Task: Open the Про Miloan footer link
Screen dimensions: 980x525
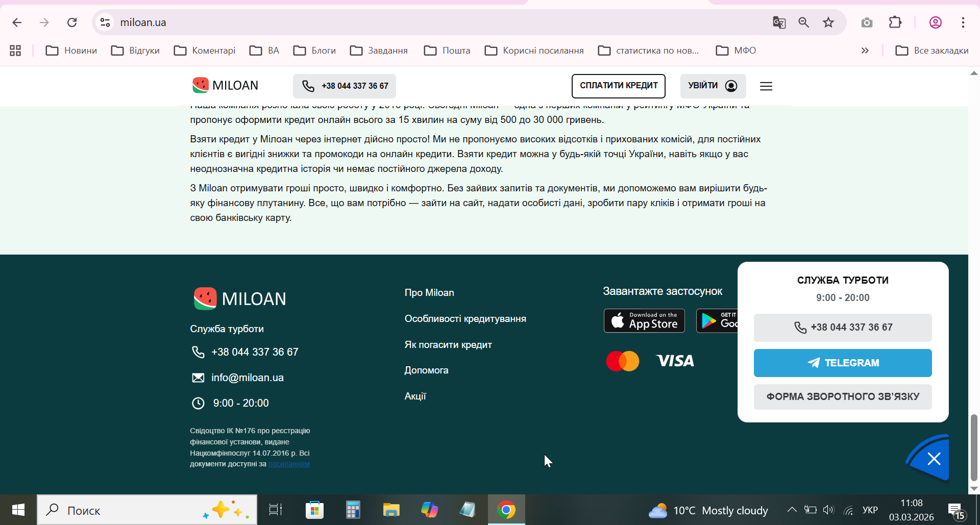Action: click(x=429, y=292)
